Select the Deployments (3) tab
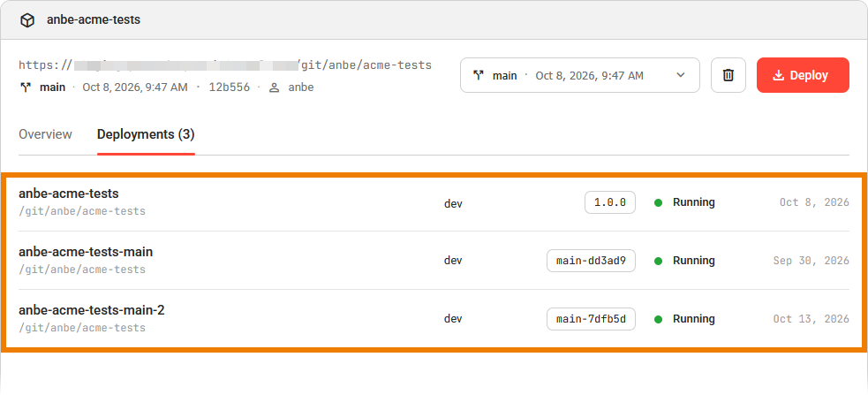The height and width of the screenshot is (395, 868). [x=146, y=134]
